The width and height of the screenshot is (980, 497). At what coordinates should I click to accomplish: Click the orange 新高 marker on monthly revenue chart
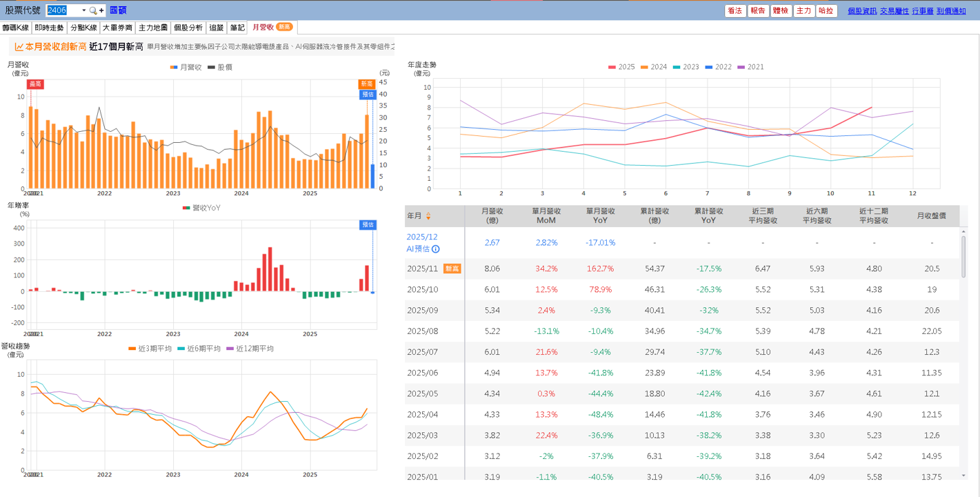pyautogui.click(x=367, y=84)
